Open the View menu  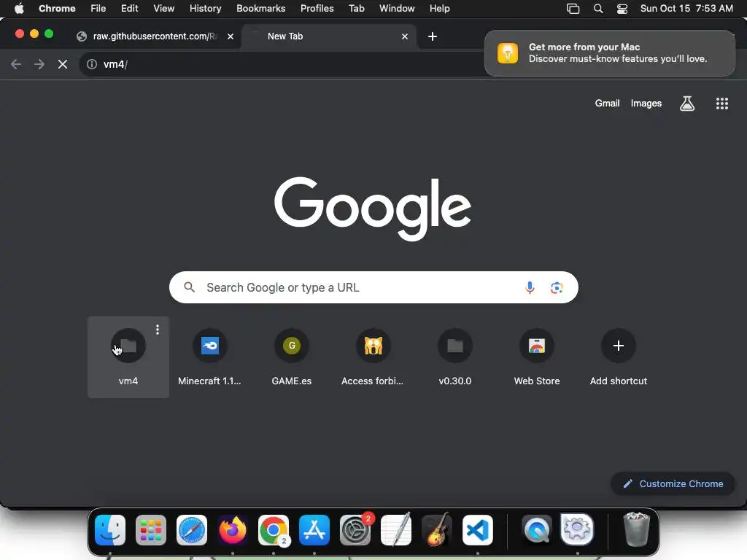click(163, 9)
